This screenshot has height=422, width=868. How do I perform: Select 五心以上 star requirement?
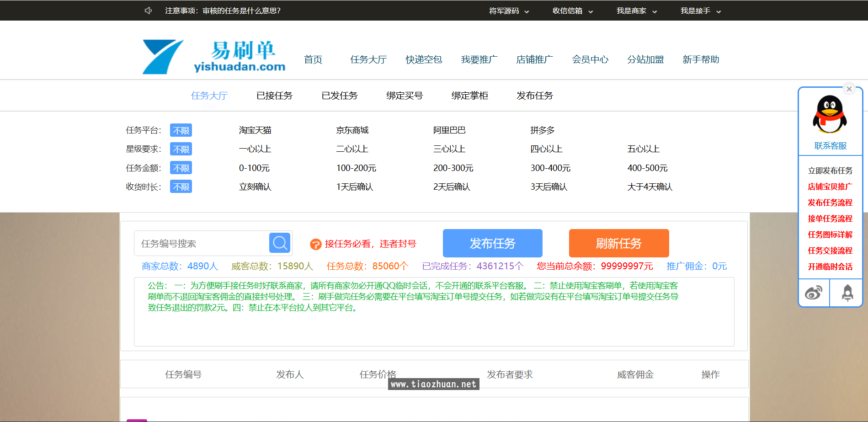tap(643, 149)
